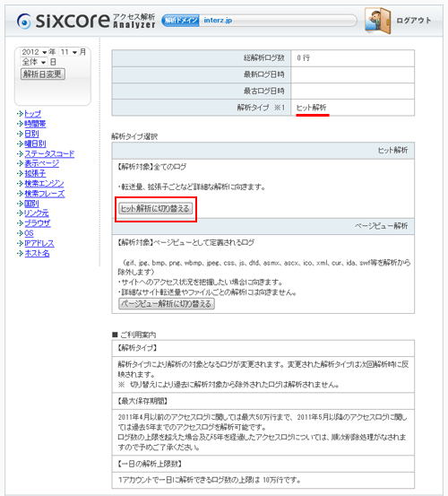The image size is (448, 496).
Task: Open the 日別 menu link
Action: click(x=31, y=134)
